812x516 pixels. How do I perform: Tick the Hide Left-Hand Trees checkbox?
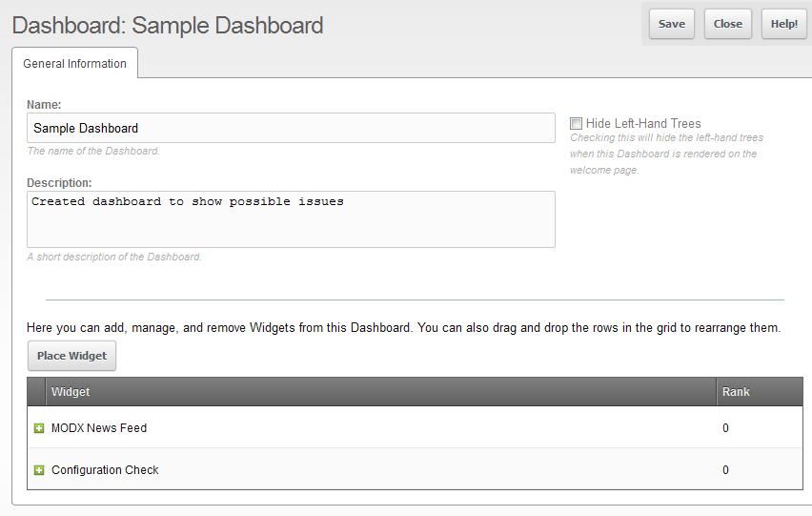click(576, 124)
